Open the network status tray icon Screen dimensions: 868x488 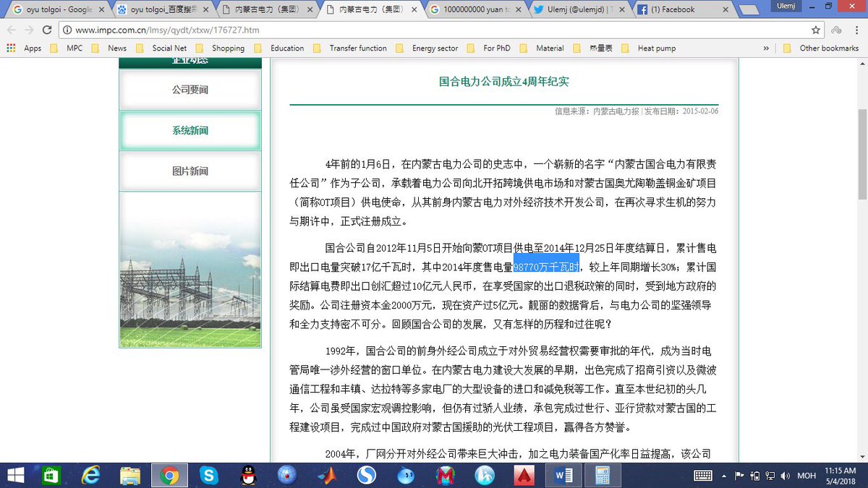coord(770,475)
